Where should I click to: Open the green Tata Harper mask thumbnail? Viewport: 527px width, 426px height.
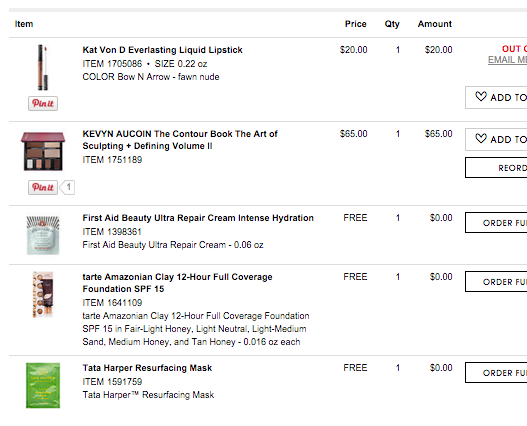pos(43,385)
